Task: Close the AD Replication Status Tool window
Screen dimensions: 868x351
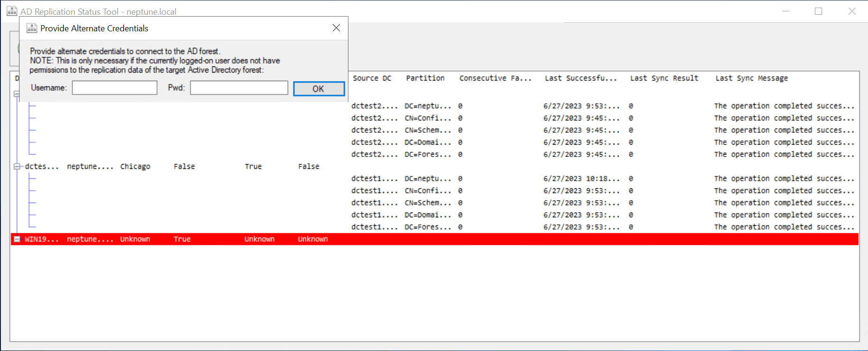Action: (x=851, y=11)
